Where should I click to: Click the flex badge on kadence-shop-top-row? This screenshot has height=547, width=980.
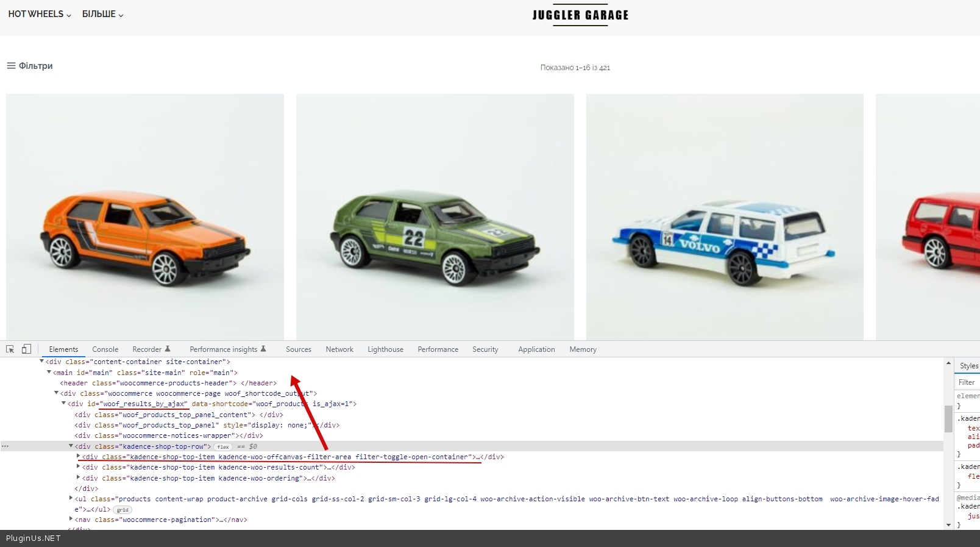tap(223, 447)
